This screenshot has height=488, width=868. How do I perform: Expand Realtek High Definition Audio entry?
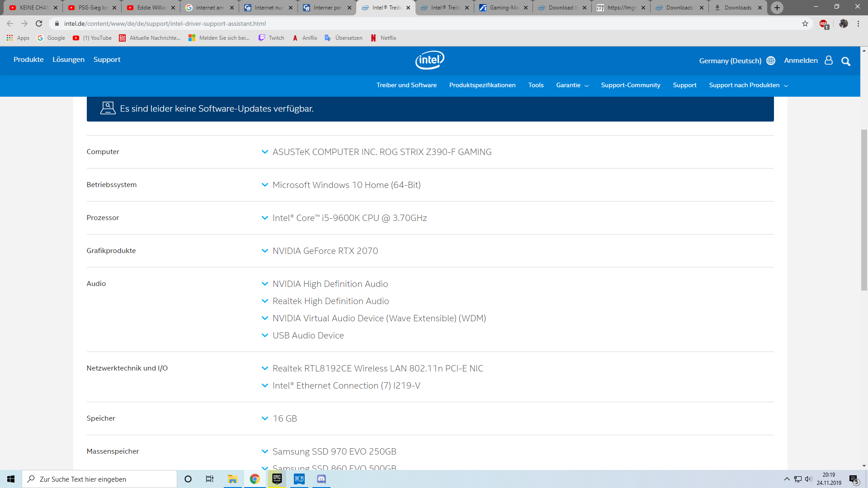pyautogui.click(x=265, y=301)
